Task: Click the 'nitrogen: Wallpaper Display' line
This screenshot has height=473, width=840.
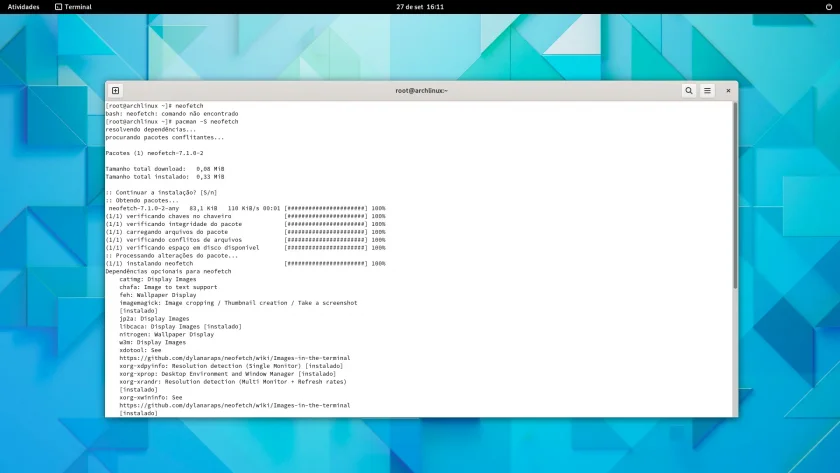Action: [167, 334]
